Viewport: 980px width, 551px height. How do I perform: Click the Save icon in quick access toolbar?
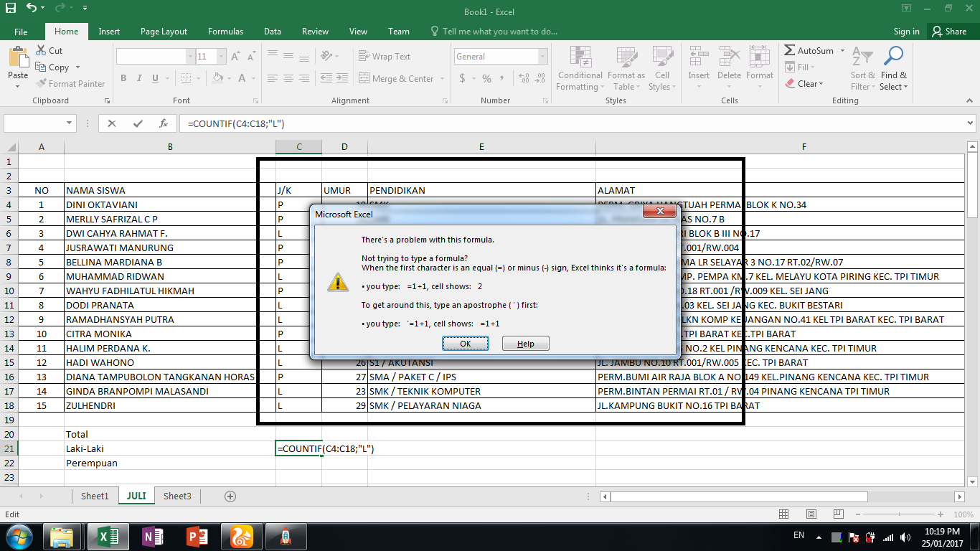(11, 9)
